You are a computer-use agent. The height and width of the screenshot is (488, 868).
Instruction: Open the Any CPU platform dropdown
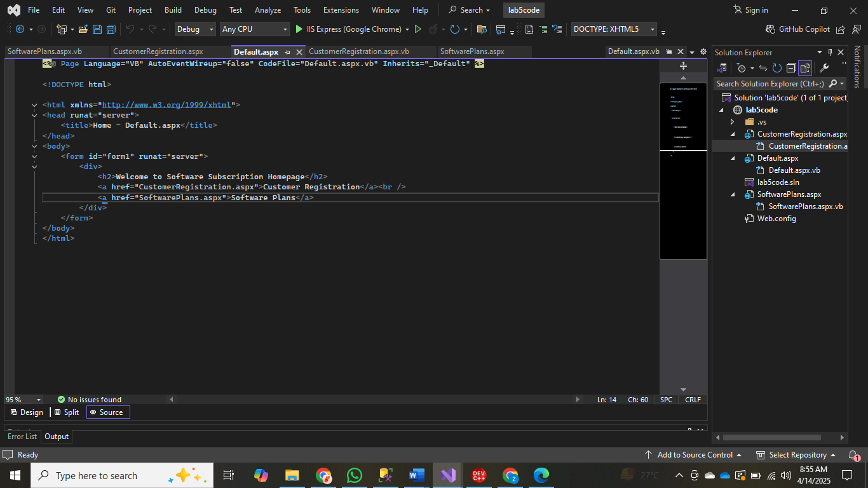(x=255, y=29)
